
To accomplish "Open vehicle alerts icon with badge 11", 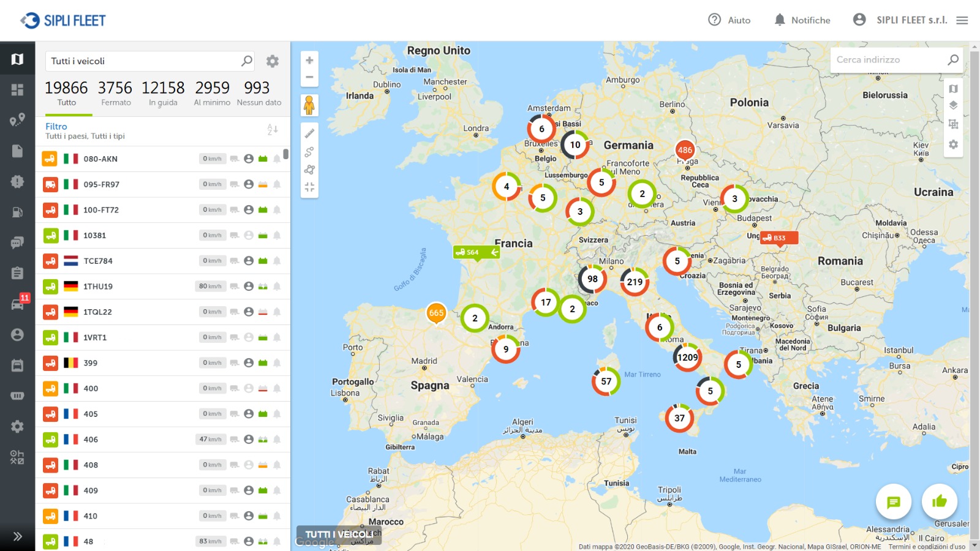I will [18, 301].
